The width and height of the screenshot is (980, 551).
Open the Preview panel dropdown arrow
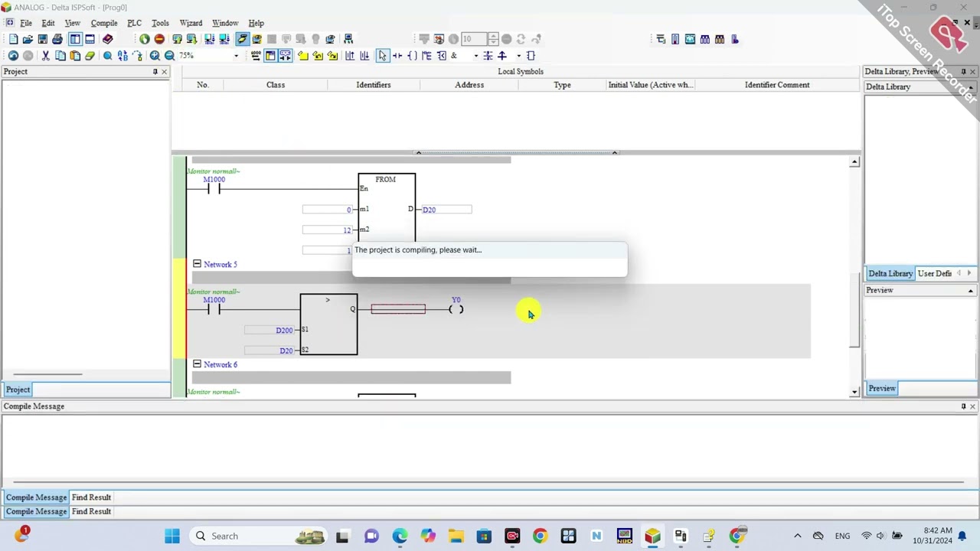tap(970, 291)
